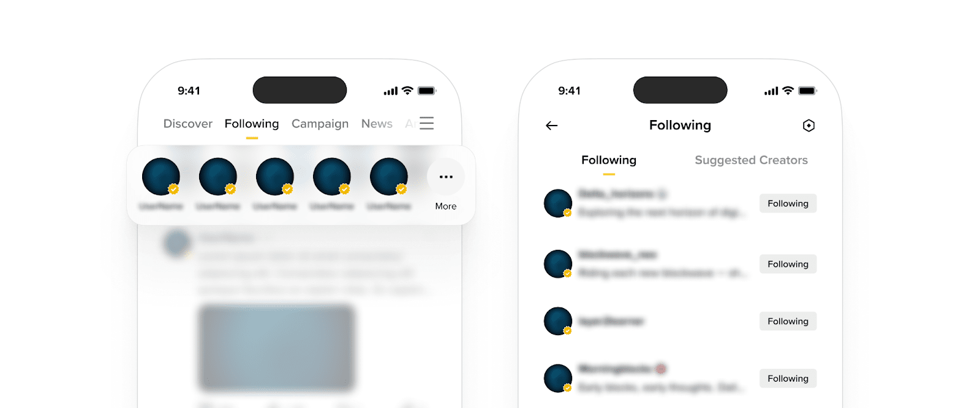Open first creator's avatar in Following list
This screenshot has width=980, height=408.
pyautogui.click(x=558, y=203)
